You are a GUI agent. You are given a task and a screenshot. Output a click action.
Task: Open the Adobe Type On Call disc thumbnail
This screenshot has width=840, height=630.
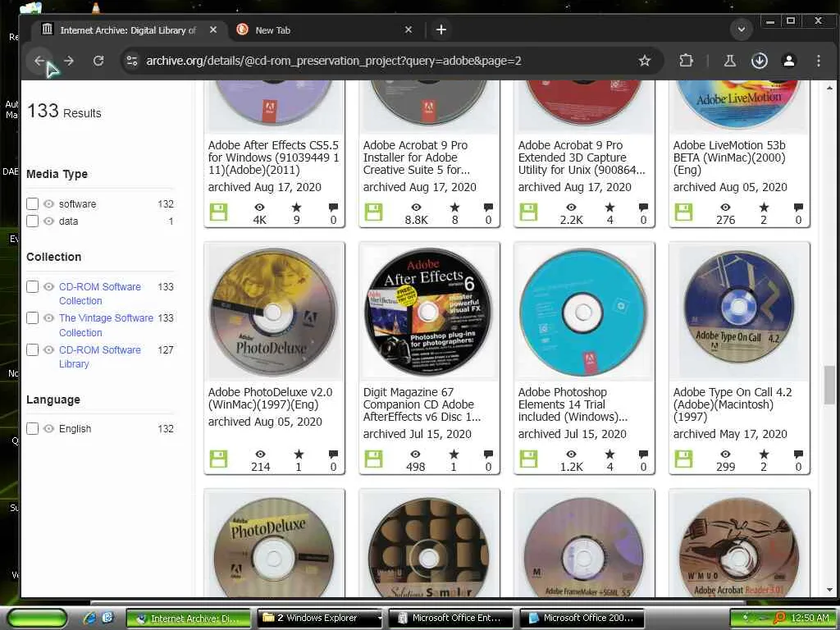(739, 308)
